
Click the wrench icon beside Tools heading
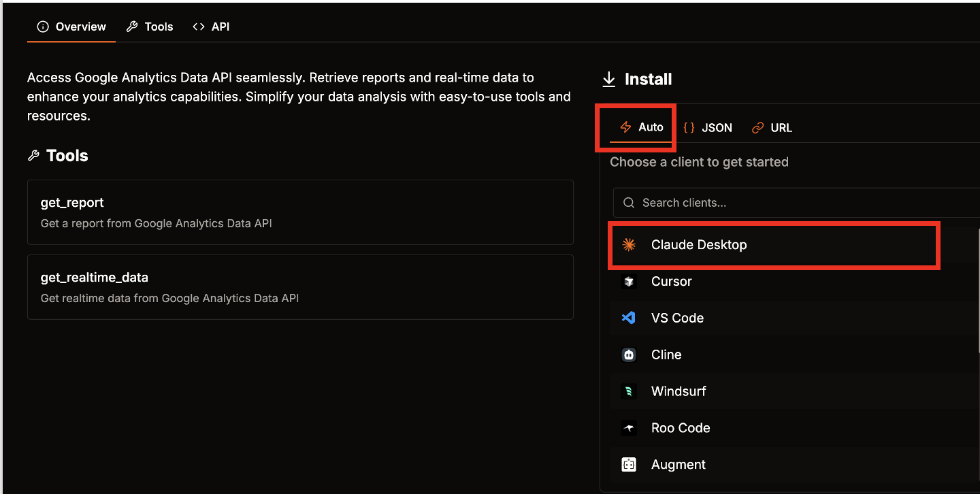point(33,156)
